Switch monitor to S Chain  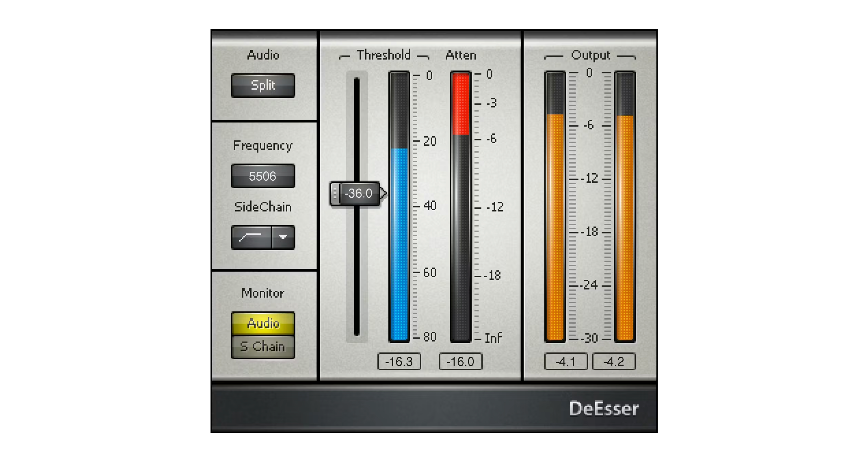click(263, 347)
